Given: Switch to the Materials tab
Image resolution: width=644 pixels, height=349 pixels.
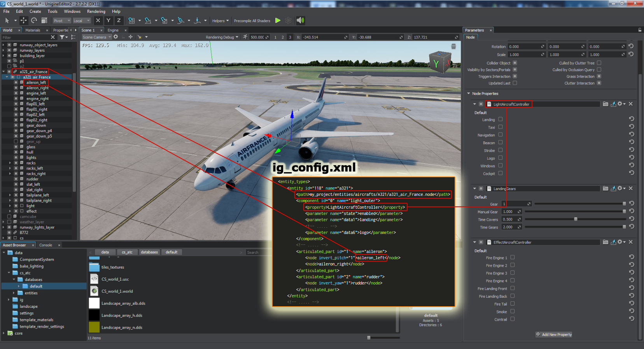Looking at the screenshot, I should 33,30.
